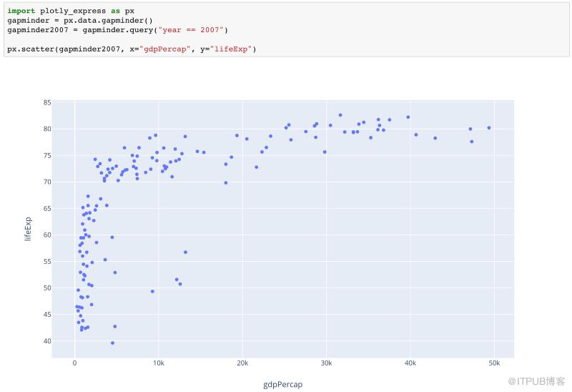Click the gdpPercap x-axis title
The image size is (572, 392).
[x=282, y=384]
